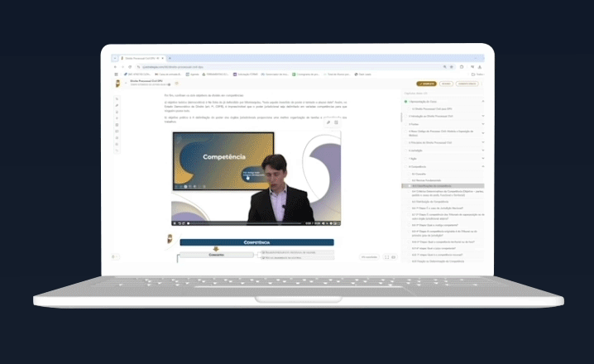Collapse the Competência chapter with its arrow

[x=483, y=166]
